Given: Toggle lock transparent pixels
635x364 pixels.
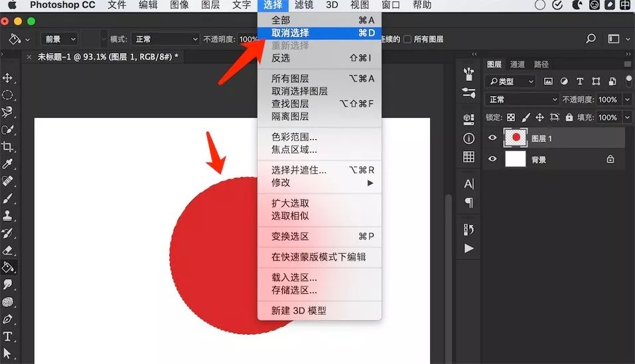Looking at the screenshot, I should pos(511,117).
